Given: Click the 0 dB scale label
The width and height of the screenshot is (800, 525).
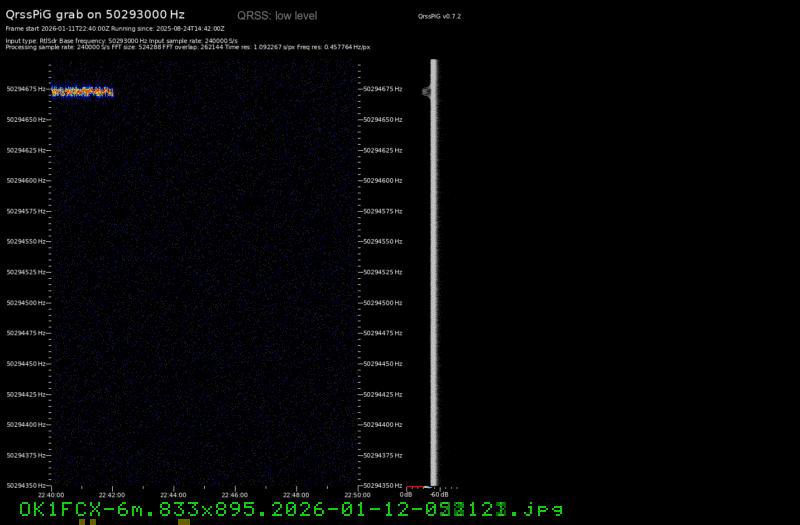Looking at the screenshot, I should point(406,494).
